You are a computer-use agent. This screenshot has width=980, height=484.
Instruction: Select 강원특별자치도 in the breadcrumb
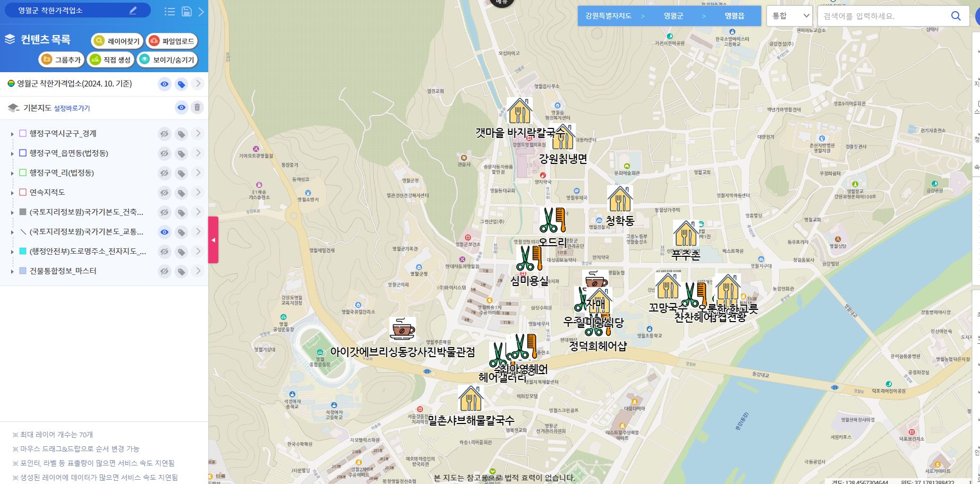(x=608, y=16)
